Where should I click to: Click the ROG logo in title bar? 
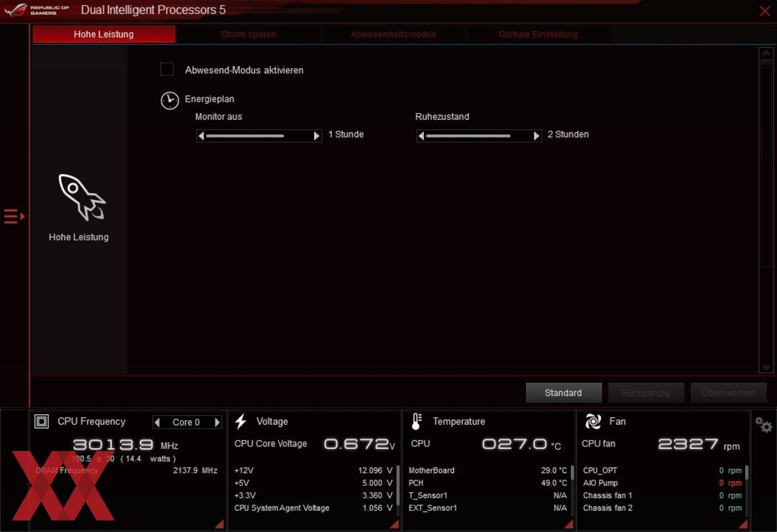15,10
